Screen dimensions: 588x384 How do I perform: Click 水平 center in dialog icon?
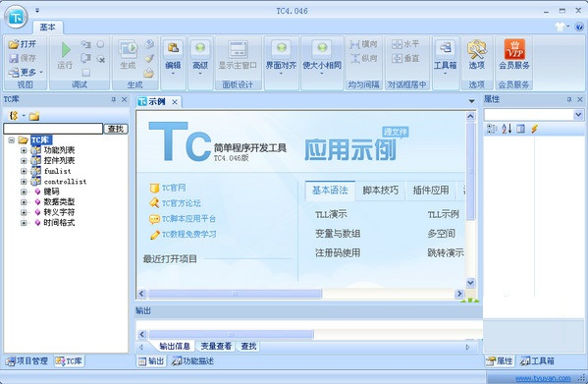pyautogui.click(x=397, y=44)
